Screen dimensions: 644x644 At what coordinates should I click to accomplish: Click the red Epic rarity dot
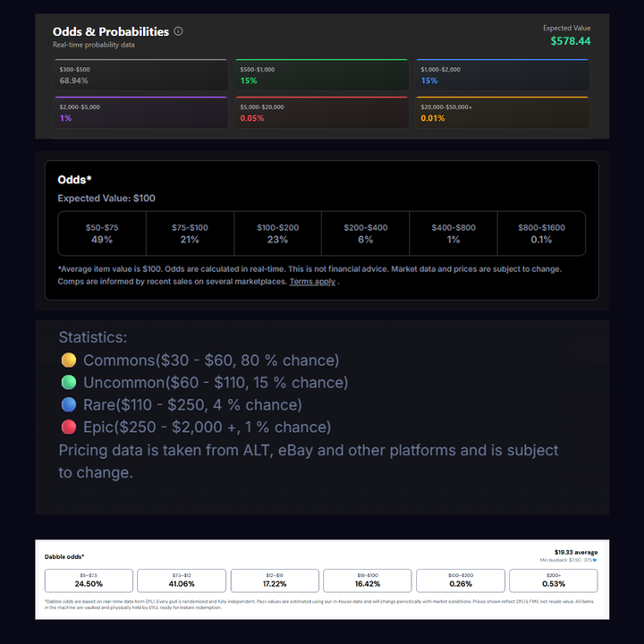click(69, 427)
